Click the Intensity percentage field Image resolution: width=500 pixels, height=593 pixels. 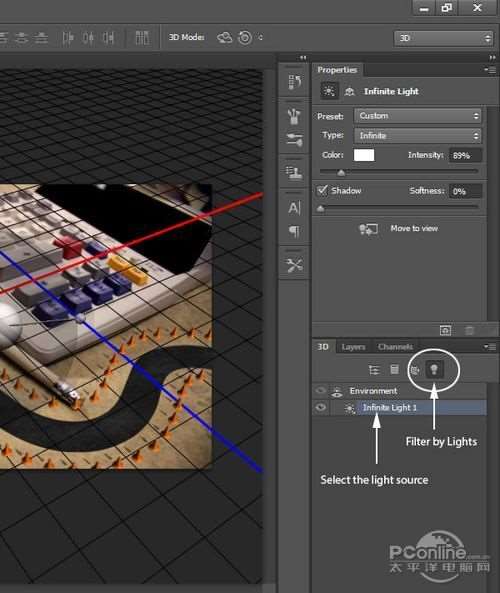465,155
